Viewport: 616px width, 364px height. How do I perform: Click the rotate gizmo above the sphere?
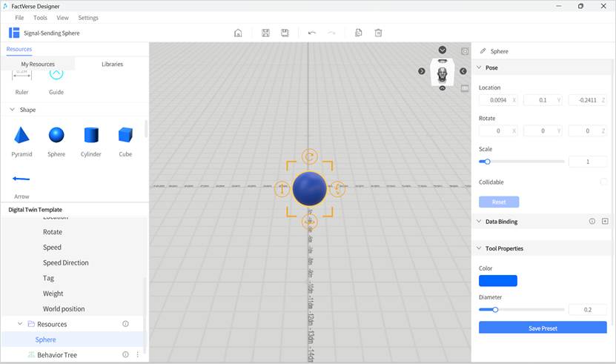coord(310,156)
